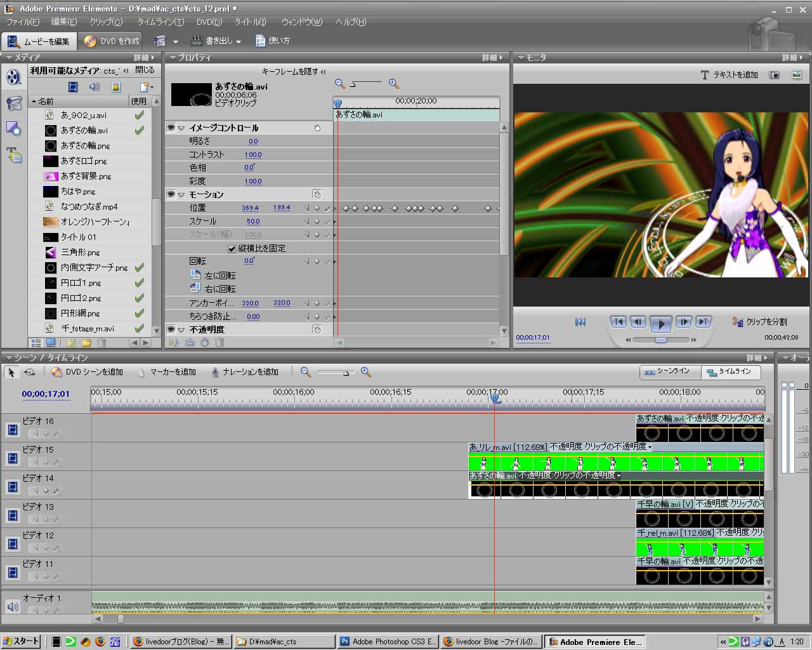The width and height of the screenshot is (812, 650).
Task: Click zoom in magnifier on timeline
Action: click(x=366, y=372)
